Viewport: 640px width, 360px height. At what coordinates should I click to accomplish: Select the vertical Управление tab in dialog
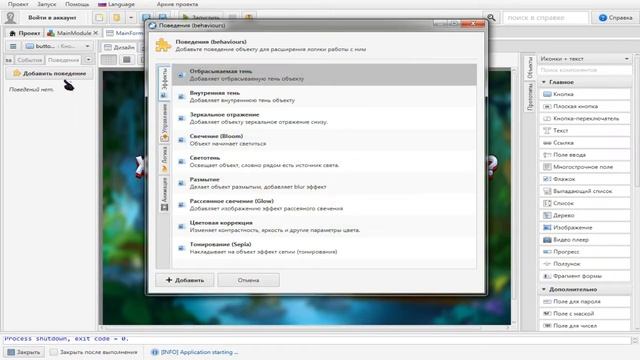164,122
